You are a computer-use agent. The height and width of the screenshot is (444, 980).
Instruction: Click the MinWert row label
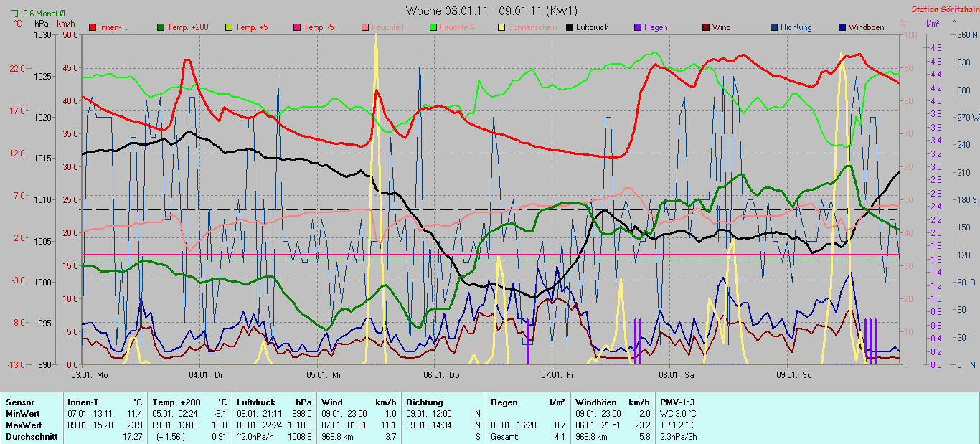23,414
